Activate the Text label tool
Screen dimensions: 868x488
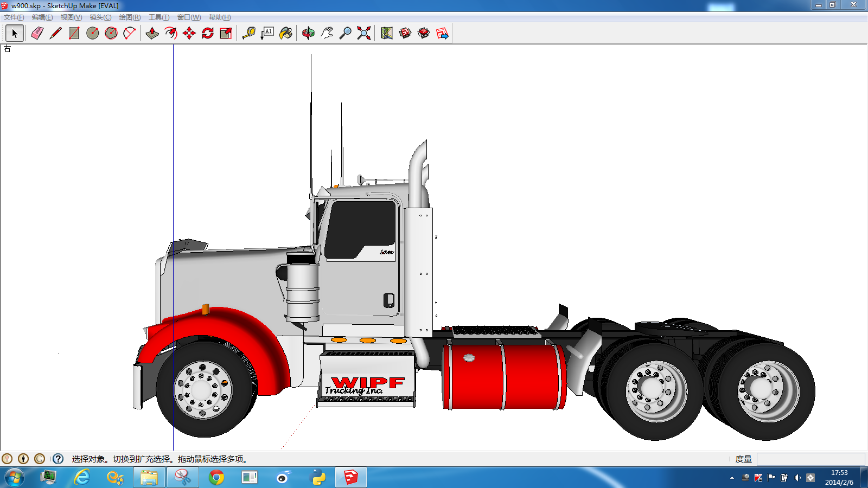point(267,33)
